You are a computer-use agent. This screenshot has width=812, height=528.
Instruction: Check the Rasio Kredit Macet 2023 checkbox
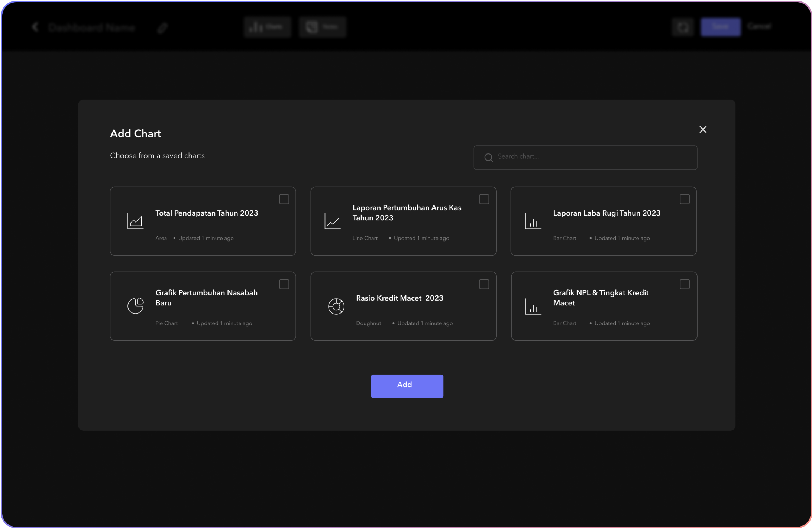[484, 284]
